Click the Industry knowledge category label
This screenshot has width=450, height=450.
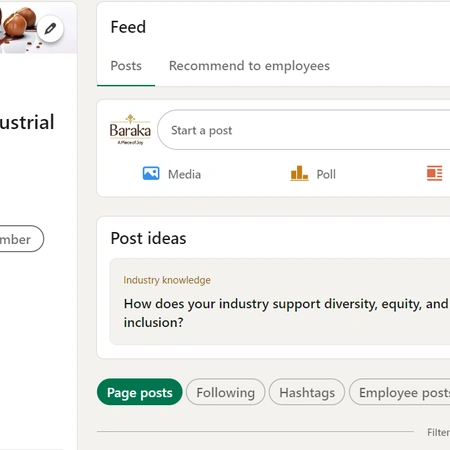click(x=167, y=280)
